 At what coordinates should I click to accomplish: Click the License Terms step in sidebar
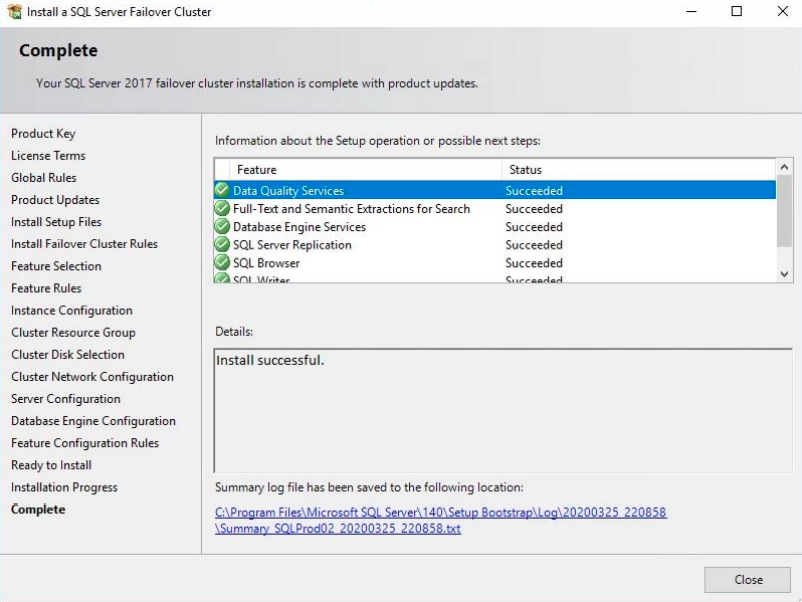tap(48, 155)
